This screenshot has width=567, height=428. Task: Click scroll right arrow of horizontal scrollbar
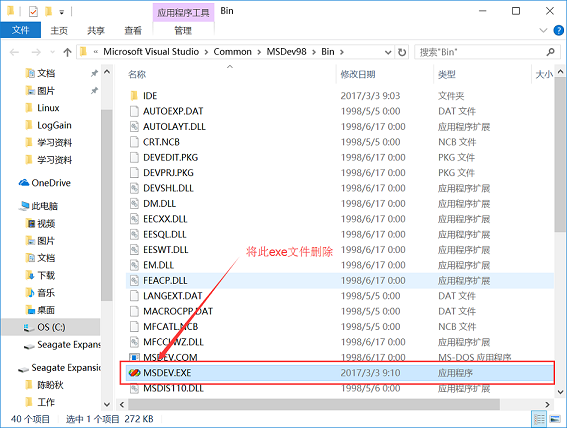tap(547, 405)
